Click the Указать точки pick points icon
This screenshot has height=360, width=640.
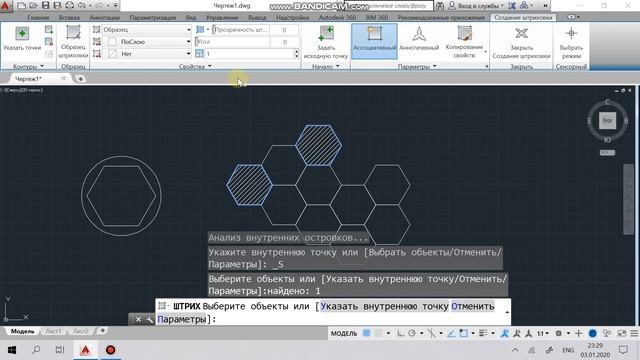coord(22,33)
